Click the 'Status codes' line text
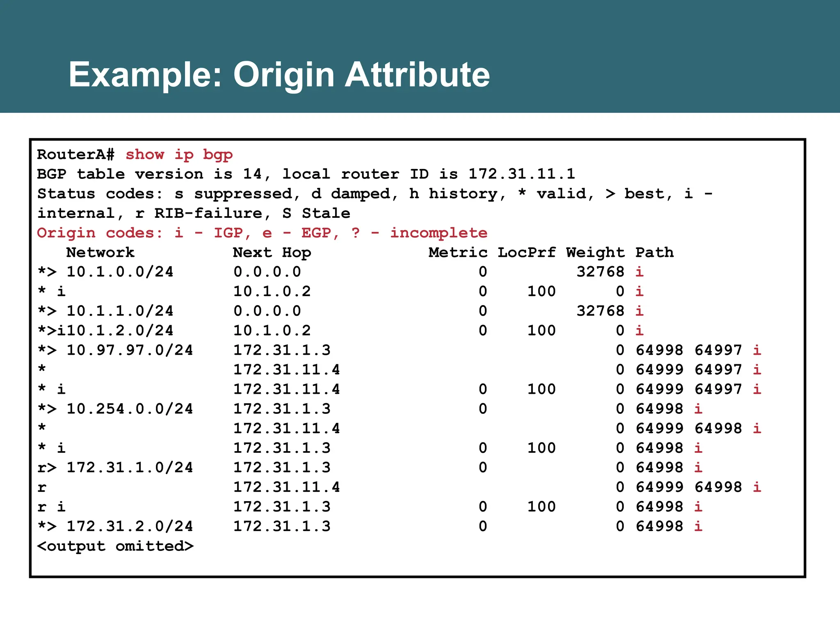The width and height of the screenshot is (840, 630). coord(374,194)
